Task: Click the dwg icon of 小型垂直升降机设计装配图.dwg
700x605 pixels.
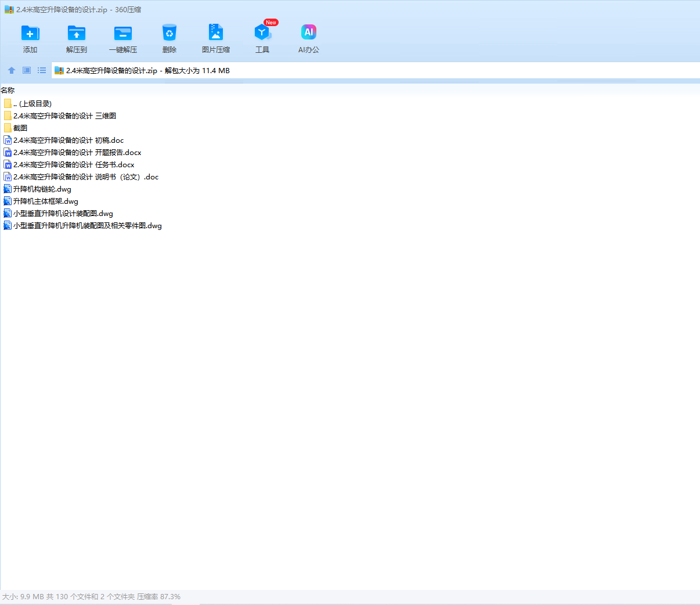Action: pos(8,213)
